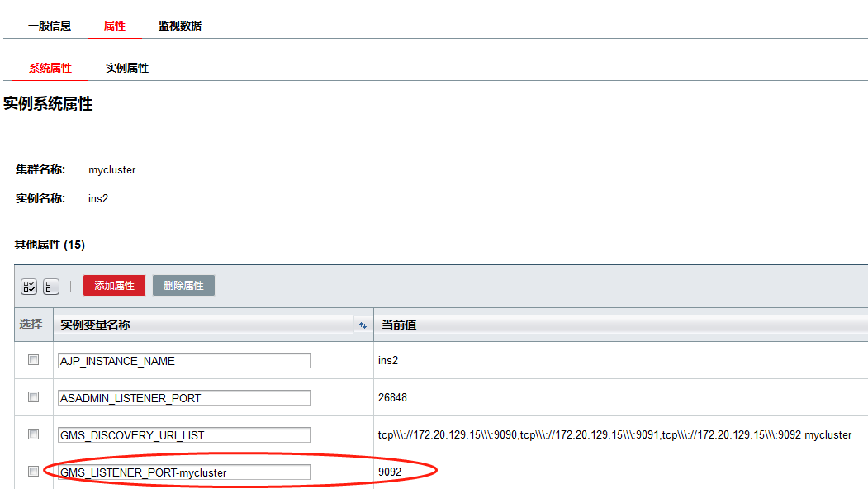Sort by instance variable name column
Image resolution: width=868 pixels, height=489 pixels.
click(362, 325)
